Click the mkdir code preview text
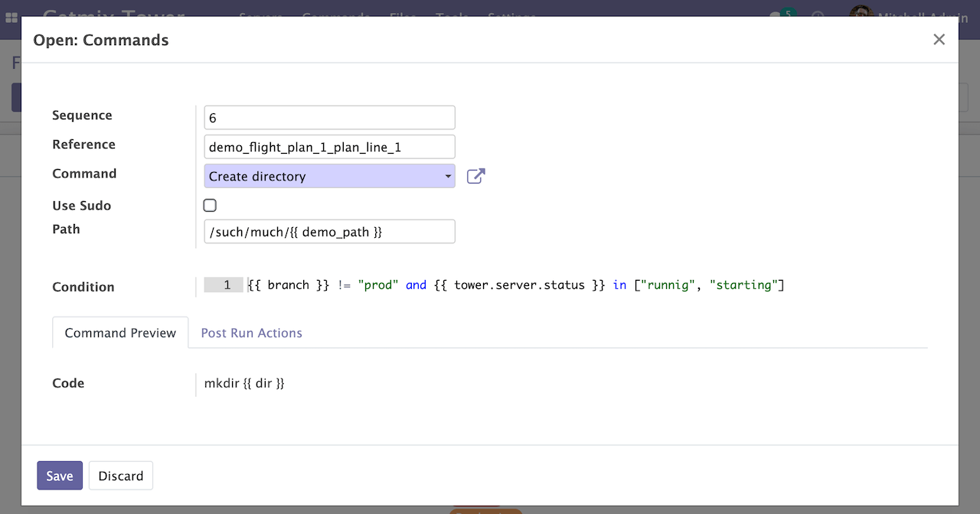Image resolution: width=980 pixels, height=514 pixels. (x=244, y=384)
